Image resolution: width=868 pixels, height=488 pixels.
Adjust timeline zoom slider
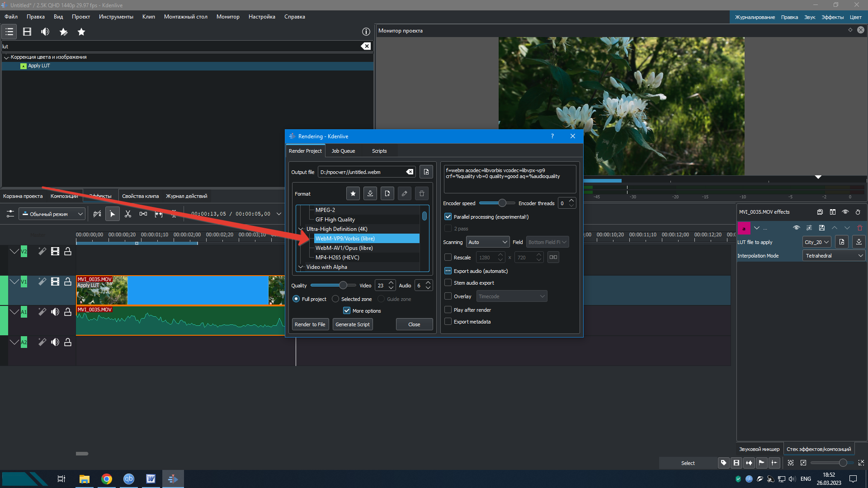tap(832, 463)
